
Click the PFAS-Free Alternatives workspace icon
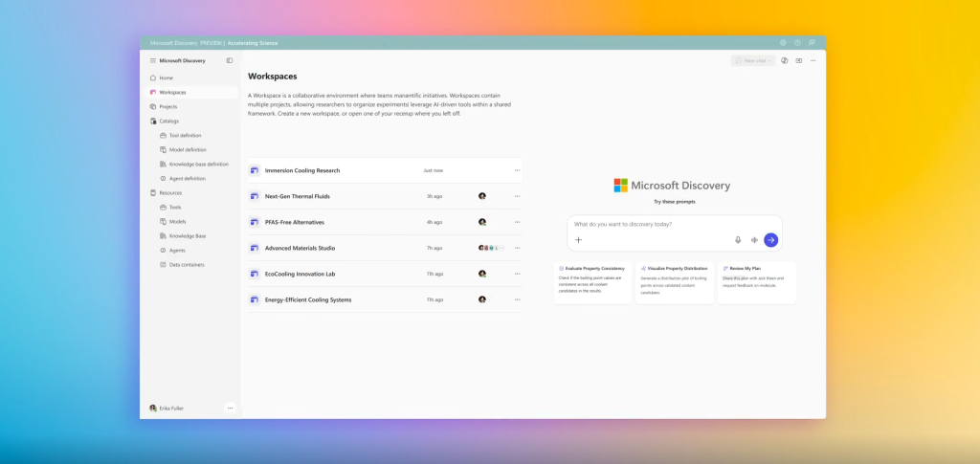(x=255, y=222)
